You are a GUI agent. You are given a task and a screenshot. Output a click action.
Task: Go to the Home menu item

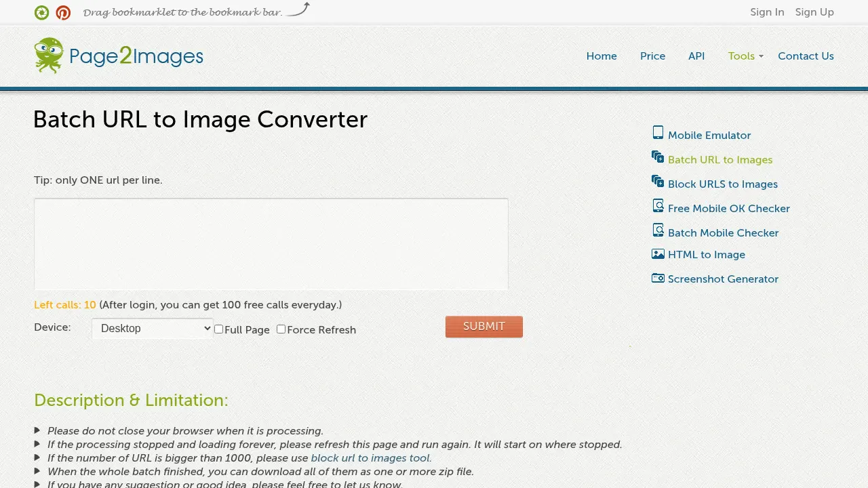click(601, 56)
